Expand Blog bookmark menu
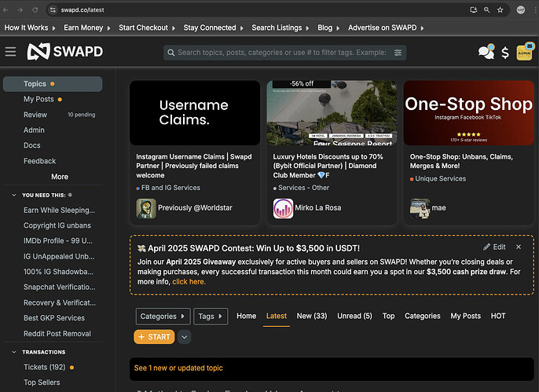The height and width of the screenshot is (392, 539). pyautogui.click(x=328, y=27)
